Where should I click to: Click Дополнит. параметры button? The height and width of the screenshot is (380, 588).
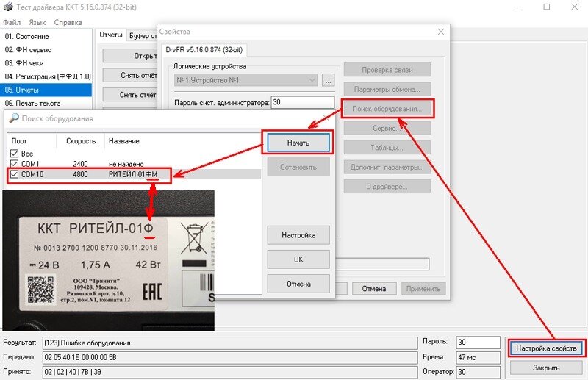point(387,168)
